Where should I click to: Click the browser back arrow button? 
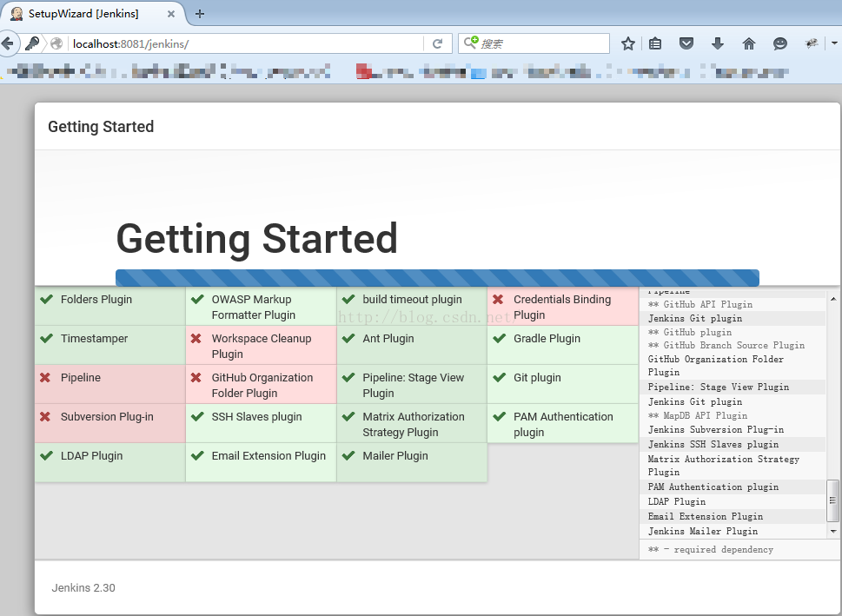point(8,43)
